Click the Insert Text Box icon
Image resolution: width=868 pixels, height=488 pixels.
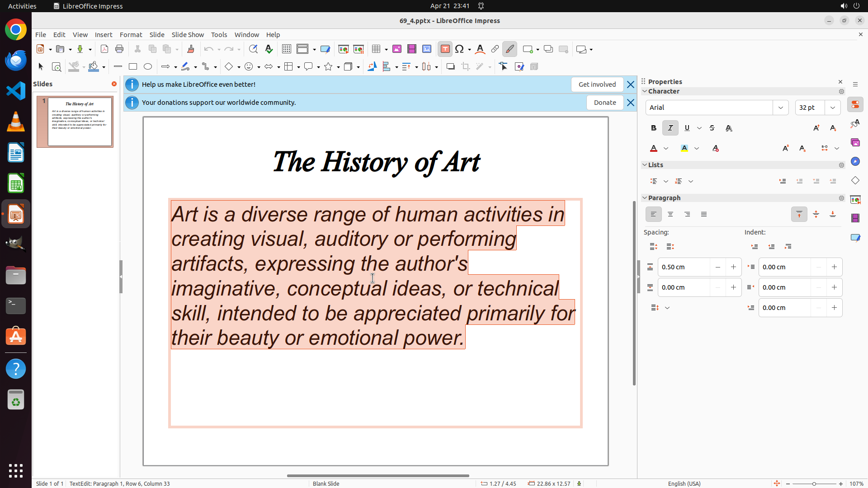click(x=445, y=49)
